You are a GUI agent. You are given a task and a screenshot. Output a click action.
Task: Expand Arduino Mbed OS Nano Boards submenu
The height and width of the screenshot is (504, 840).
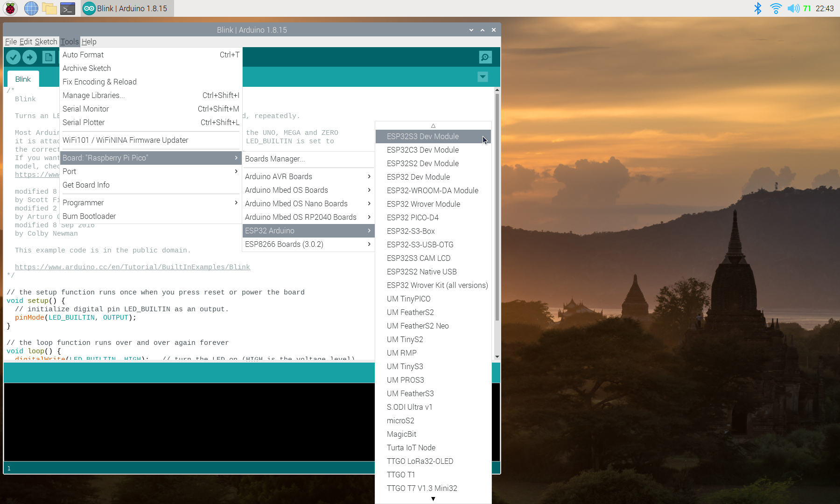click(x=308, y=203)
